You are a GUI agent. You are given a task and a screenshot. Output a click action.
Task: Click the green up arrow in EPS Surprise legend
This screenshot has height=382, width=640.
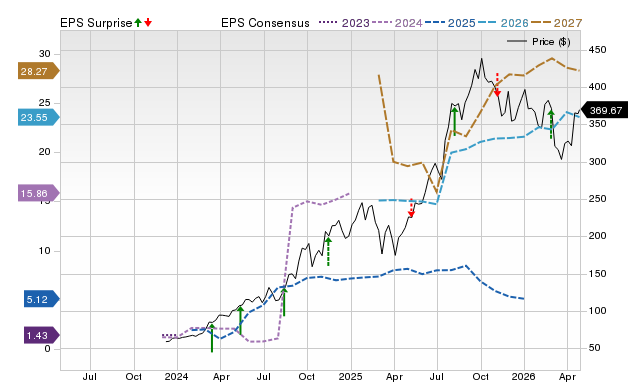tap(138, 23)
